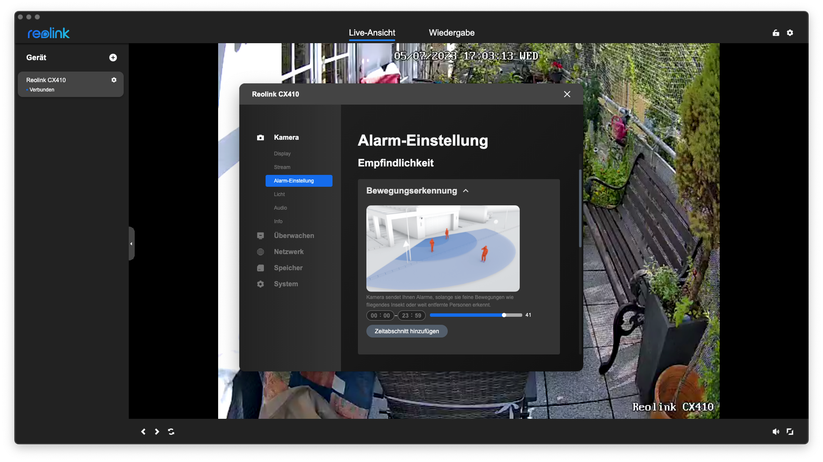Collapse the left device sidebar handle
The height and width of the screenshot is (462, 823).
click(131, 243)
